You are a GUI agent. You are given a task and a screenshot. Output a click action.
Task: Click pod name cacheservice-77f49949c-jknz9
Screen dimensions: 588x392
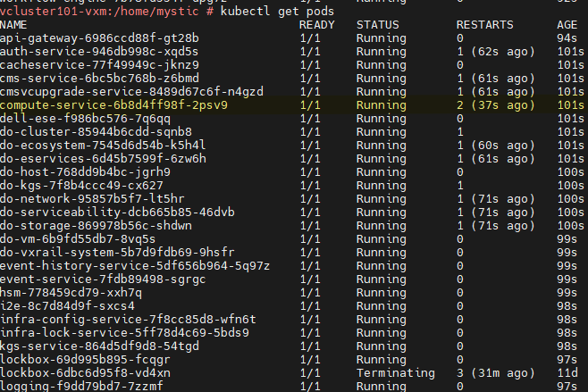99,65
